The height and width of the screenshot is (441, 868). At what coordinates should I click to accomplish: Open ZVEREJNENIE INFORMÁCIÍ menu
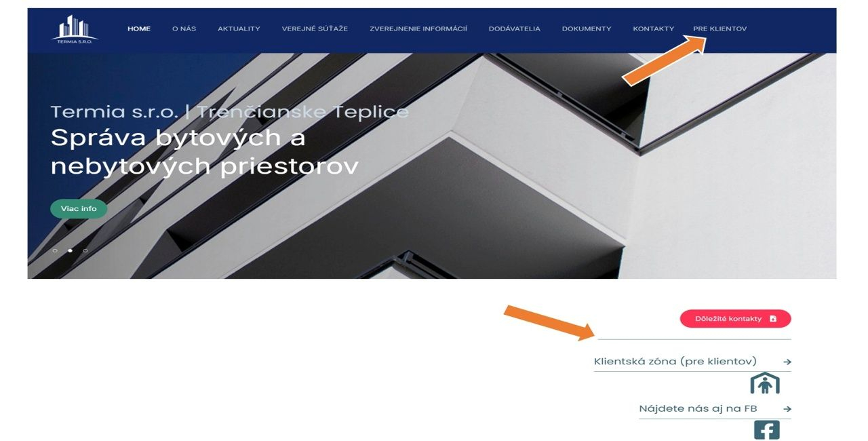pos(418,29)
